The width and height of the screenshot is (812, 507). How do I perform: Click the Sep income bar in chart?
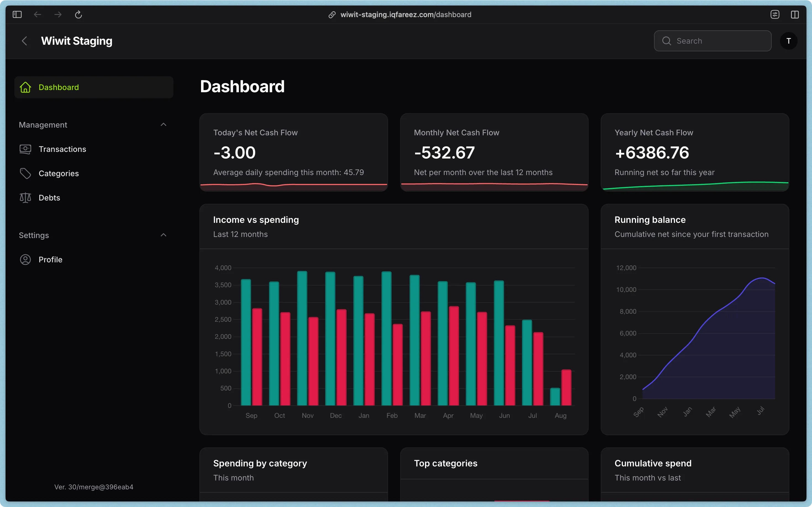click(x=246, y=342)
